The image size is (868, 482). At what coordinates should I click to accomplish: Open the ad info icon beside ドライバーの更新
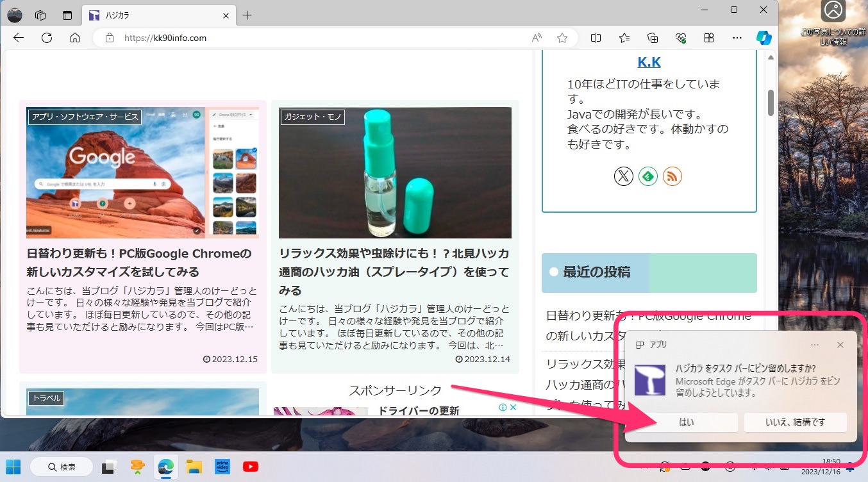click(x=503, y=408)
